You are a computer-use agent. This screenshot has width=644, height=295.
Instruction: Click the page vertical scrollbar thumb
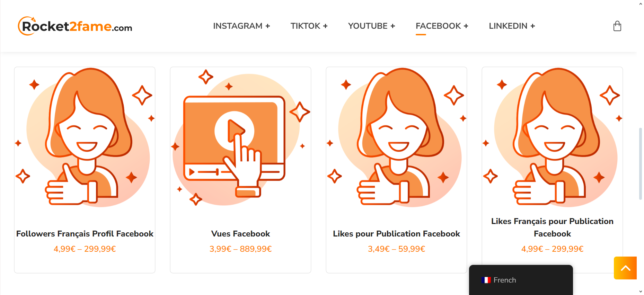(x=640, y=164)
